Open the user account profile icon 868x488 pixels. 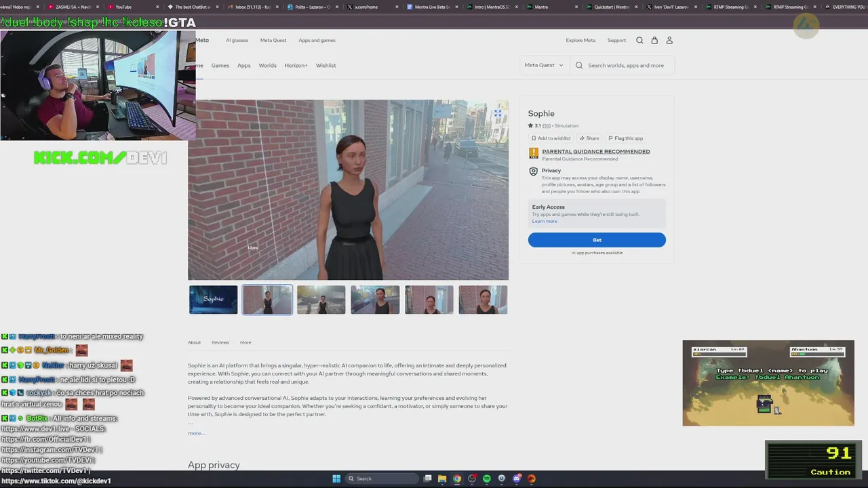[x=669, y=41]
